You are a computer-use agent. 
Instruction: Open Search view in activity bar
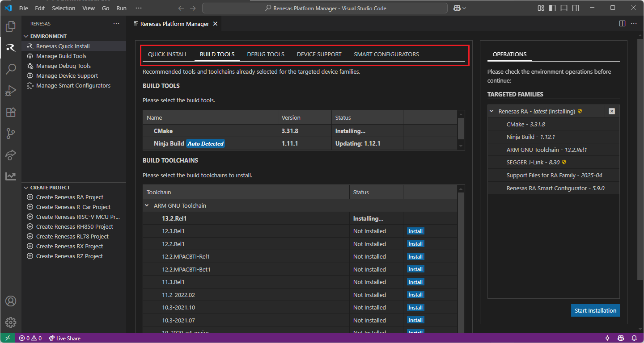click(x=11, y=69)
